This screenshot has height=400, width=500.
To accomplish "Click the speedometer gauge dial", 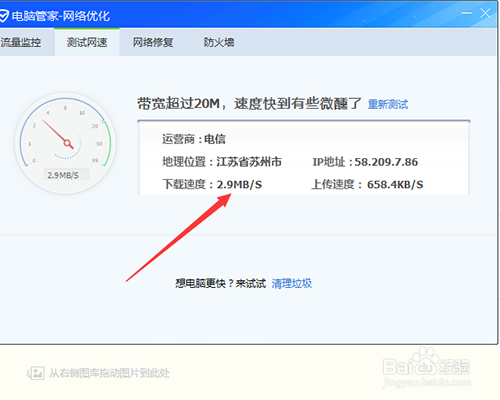I will click(65, 143).
